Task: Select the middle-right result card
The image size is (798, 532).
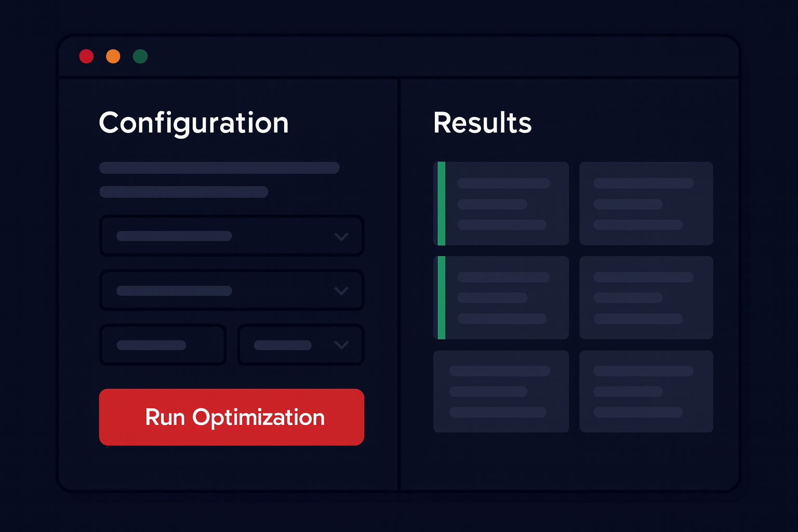Action: pyautogui.click(x=646, y=298)
